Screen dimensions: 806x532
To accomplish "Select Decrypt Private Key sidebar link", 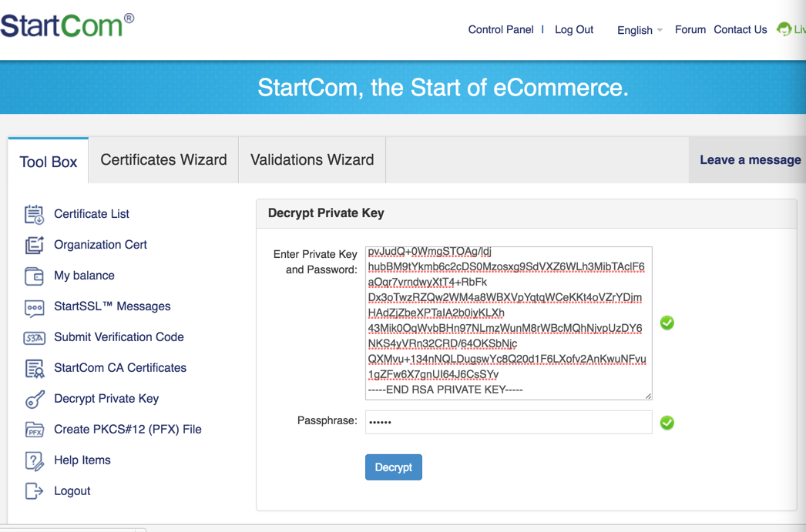I will (x=106, y=399).
